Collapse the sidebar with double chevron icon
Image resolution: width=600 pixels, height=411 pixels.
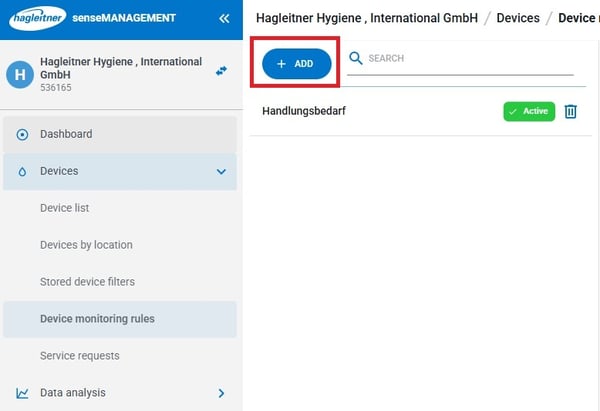(224, 18)
